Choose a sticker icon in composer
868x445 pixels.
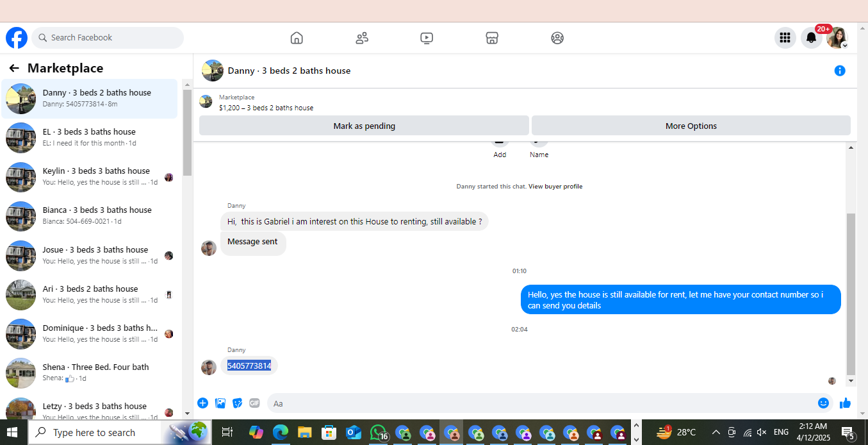coord(238,403)
